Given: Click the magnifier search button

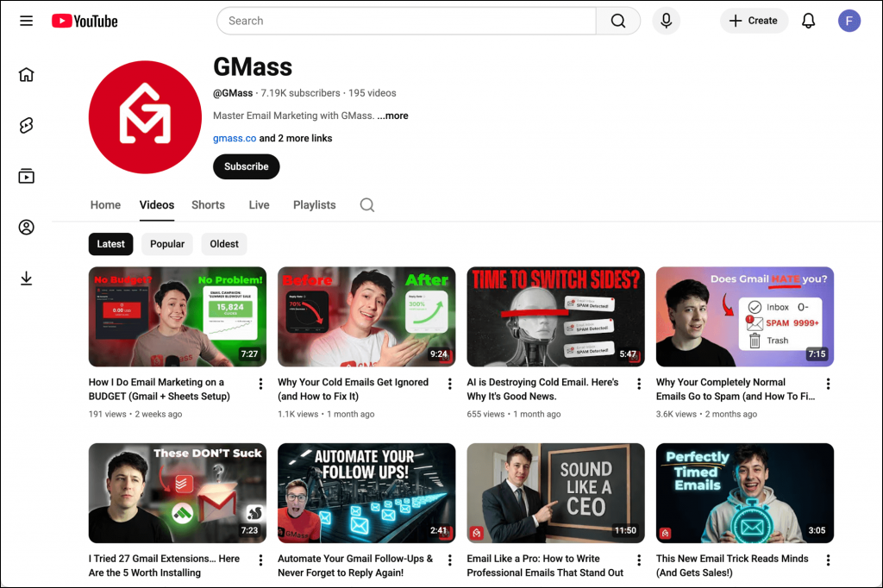Looking at the screenshot, I should click(618, 21).
